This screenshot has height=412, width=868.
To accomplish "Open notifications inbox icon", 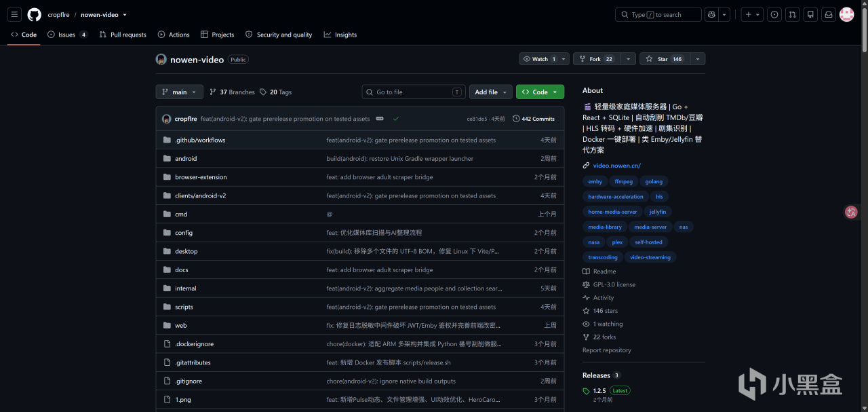I will (x=829, y=14).
